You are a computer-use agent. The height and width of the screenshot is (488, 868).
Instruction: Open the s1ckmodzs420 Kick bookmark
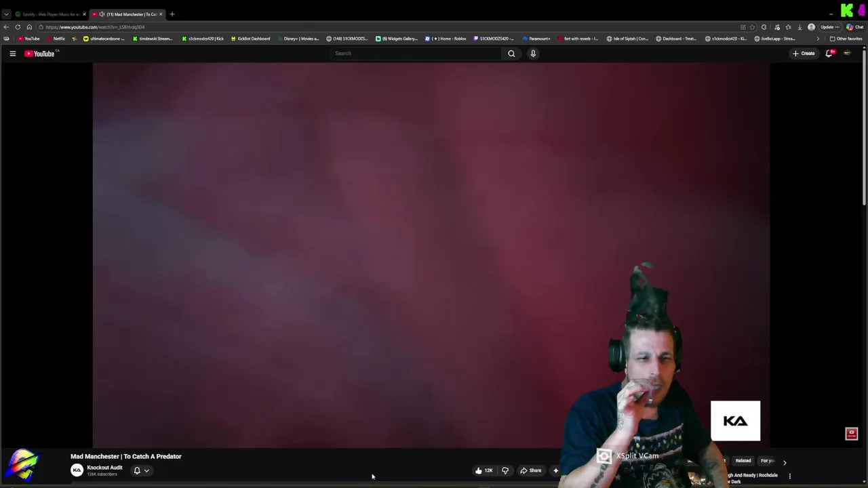(203, 39)
